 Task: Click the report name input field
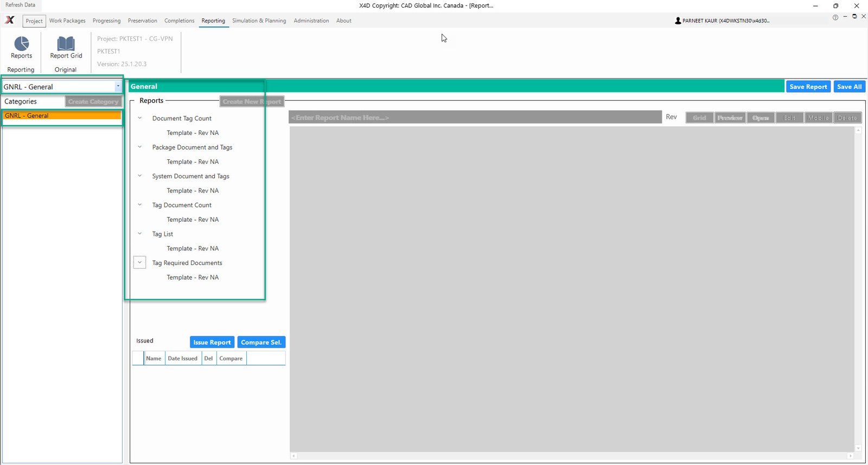(475, 118)
